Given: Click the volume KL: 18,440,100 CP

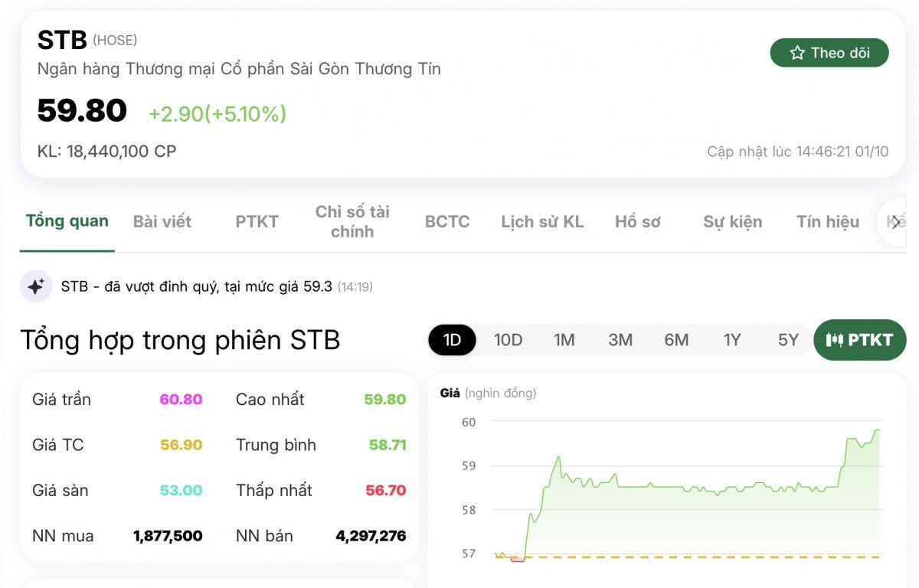Looking at the screenshot, I should tap(106, 152).
